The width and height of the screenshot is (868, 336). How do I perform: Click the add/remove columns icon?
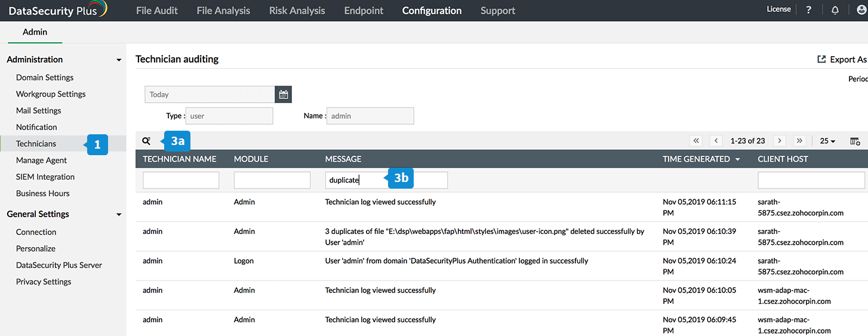coord(855,141)
